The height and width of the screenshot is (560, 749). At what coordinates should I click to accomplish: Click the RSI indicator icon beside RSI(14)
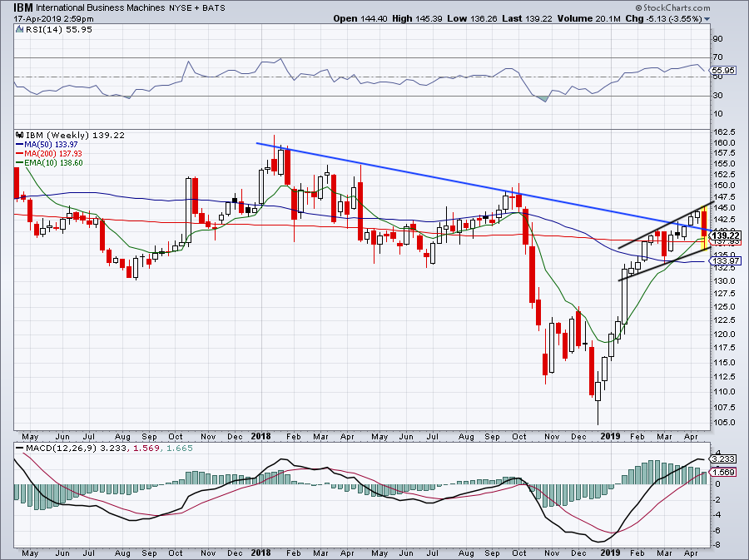[x=20, y=30]
